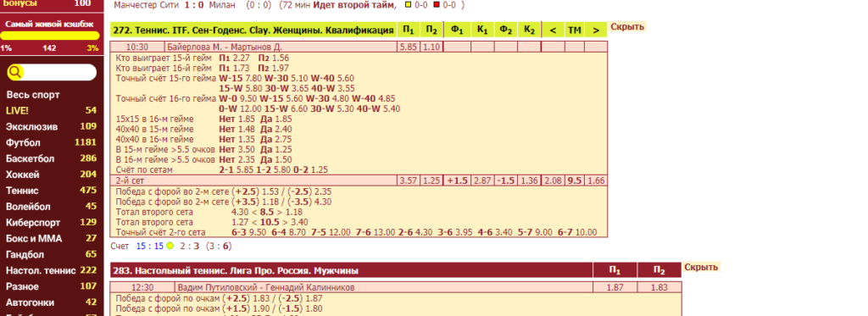Select 16th game winner П1 at 1.73

pos(242,68)
